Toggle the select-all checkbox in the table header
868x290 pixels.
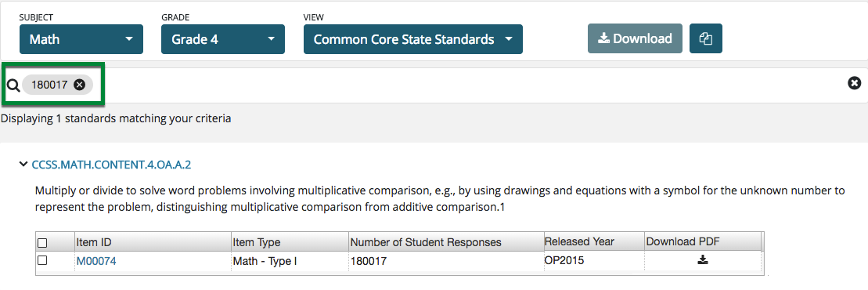(42, 243)
